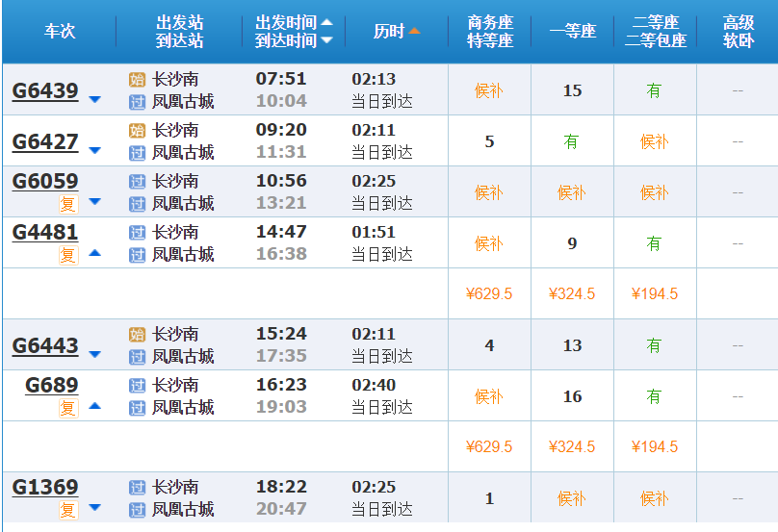Click the 复 icon under train G6059
This screenshot has width=778, height=532.
click(x=67, y=204)
